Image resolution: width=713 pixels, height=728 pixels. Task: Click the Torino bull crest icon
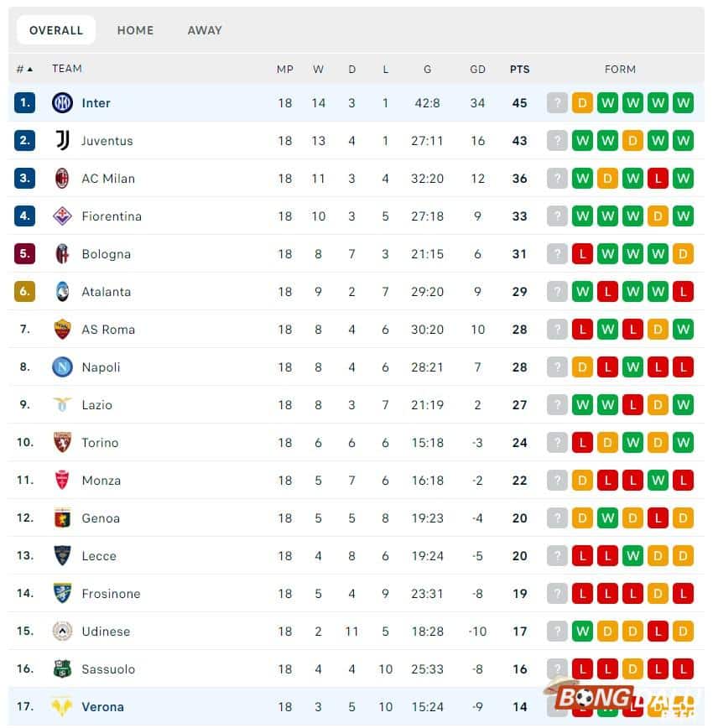click(61, 442)
